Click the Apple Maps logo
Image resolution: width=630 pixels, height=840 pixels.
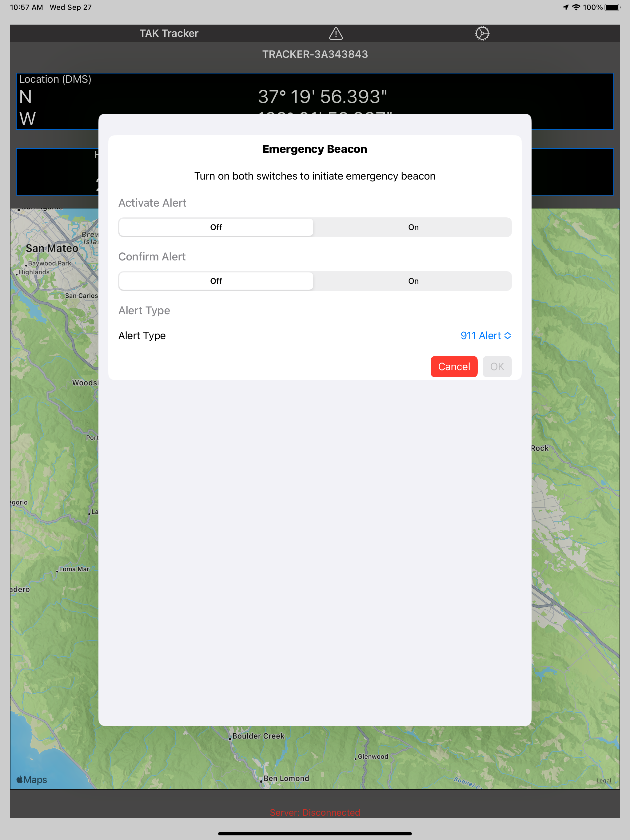32,780
